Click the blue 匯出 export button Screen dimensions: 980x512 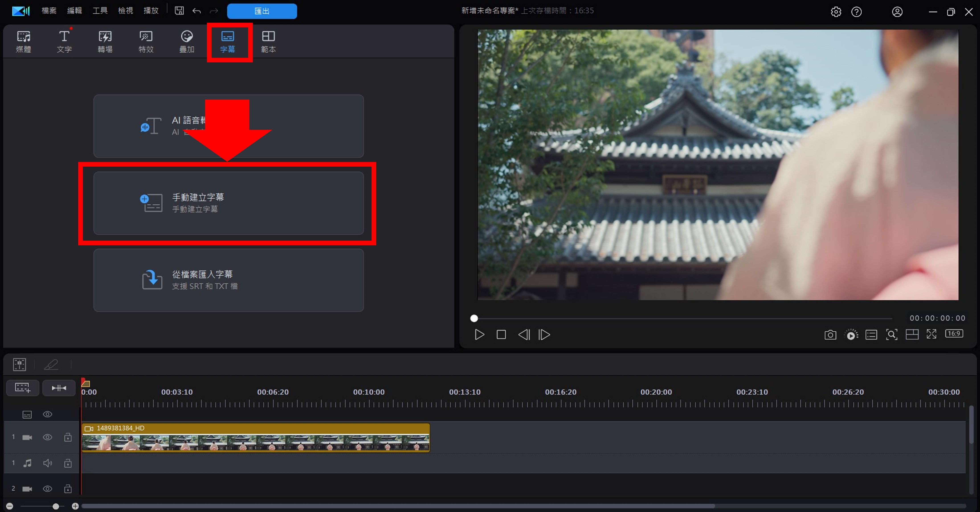pyautogui.click(x=262, y=11)
